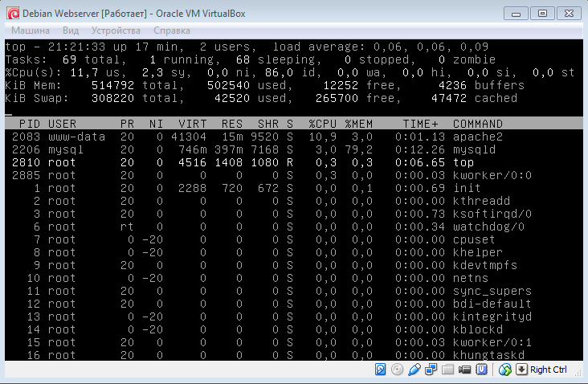The image size is (588, 384).
Task: Open the shared folders status icon
Action: click(x=447, y=370)
